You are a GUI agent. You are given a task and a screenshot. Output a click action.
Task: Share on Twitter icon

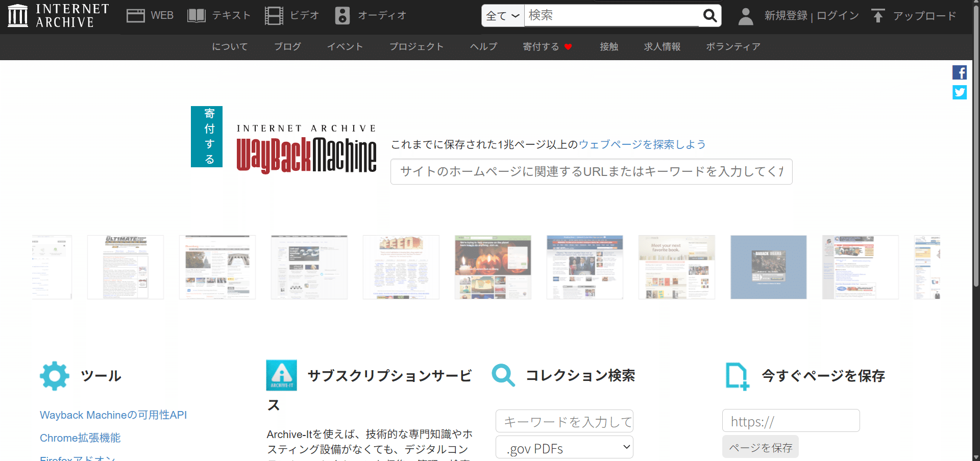click(960, 92)
